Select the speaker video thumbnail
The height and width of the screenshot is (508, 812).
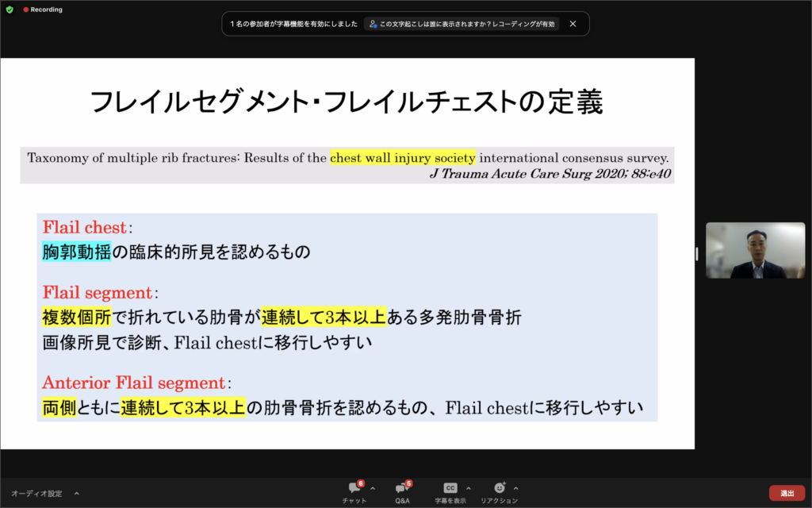pyautogui.click(x=754, y=250)
